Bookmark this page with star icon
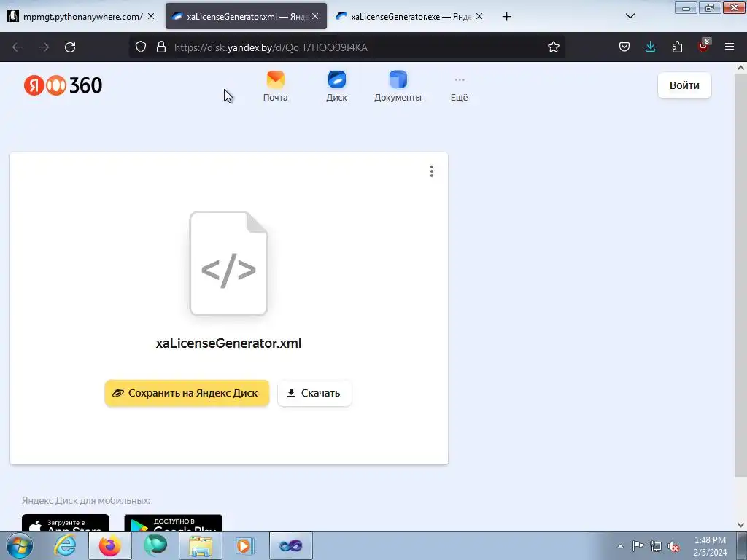The width and height of the screenshot is (747, 560). (x=553, y=47)
